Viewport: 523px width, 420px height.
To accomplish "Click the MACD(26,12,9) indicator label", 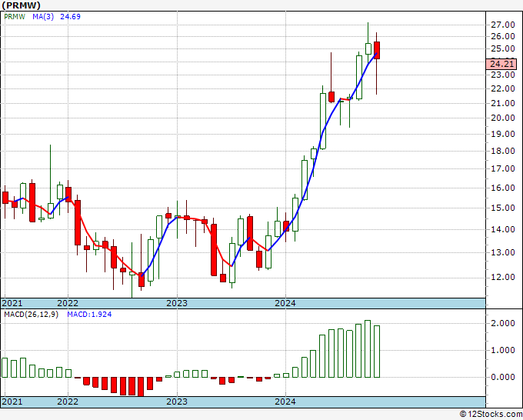I will coord(31,315).
